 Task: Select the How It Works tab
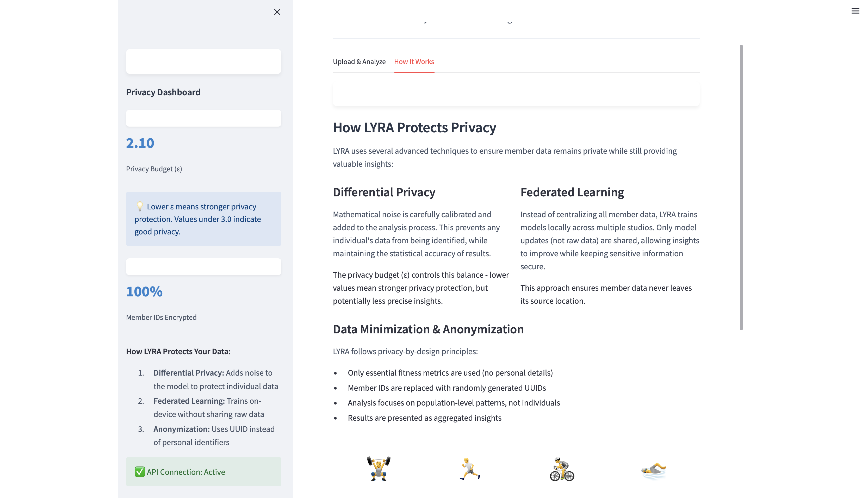(414, 61)
